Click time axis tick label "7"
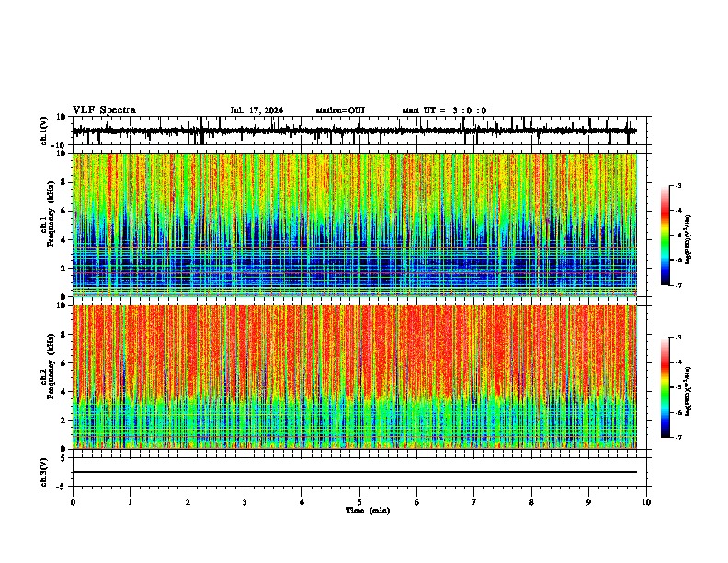Screen dimensions: 728x563 [474, 502]
